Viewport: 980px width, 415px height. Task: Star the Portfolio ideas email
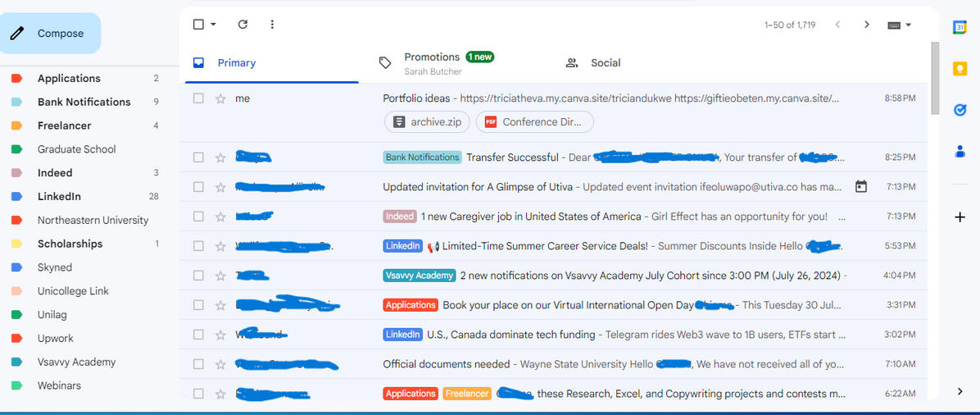coord(220,98)
